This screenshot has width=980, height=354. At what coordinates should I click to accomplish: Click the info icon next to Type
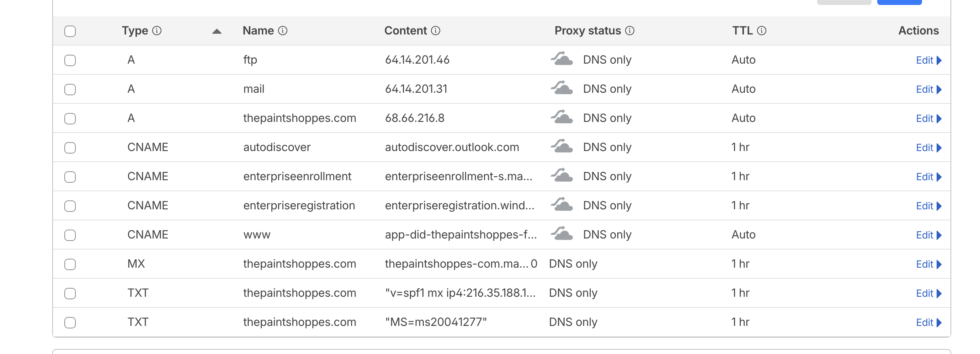(x=157, y=31)
